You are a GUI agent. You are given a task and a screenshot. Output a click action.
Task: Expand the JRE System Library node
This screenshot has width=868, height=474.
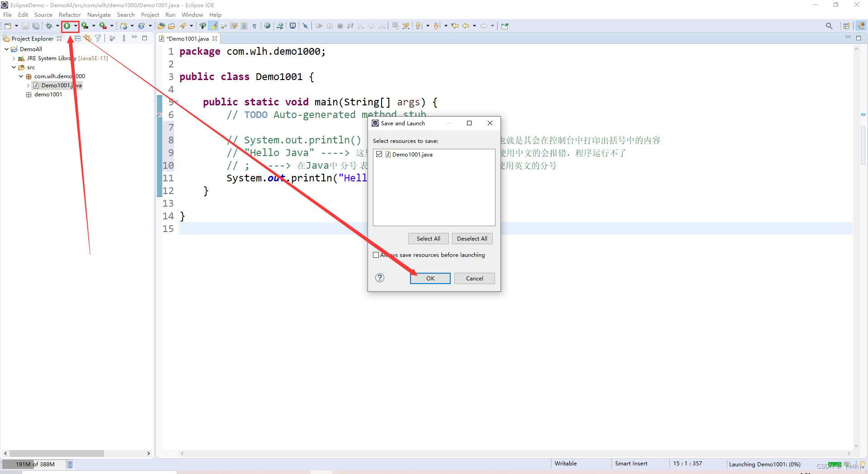coord(14,58)
